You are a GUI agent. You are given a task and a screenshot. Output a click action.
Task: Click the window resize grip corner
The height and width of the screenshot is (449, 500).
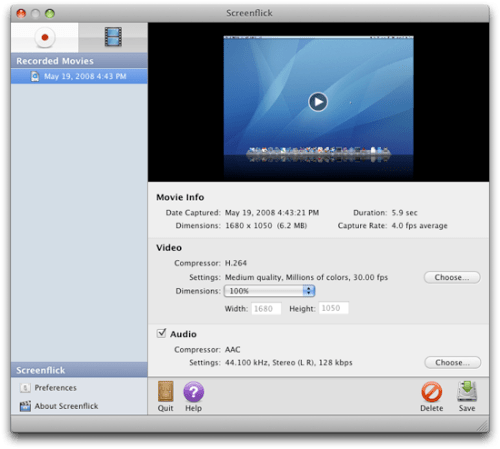pyautogui.click(x=481, y=425)
